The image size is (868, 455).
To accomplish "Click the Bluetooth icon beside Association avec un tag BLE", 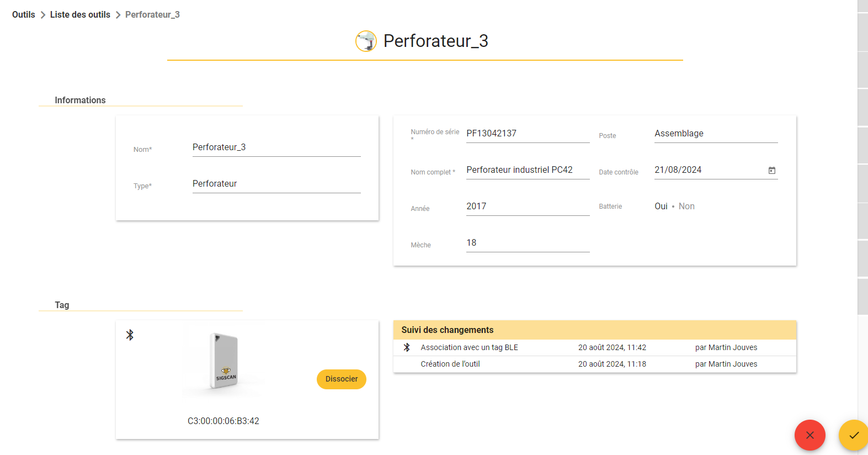I will pyautogui.click(x=407, y=347).
